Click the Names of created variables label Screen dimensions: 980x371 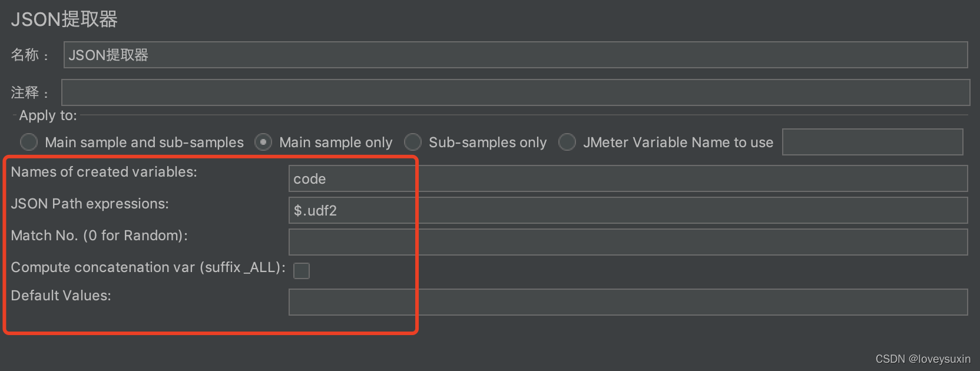[104, 171]
